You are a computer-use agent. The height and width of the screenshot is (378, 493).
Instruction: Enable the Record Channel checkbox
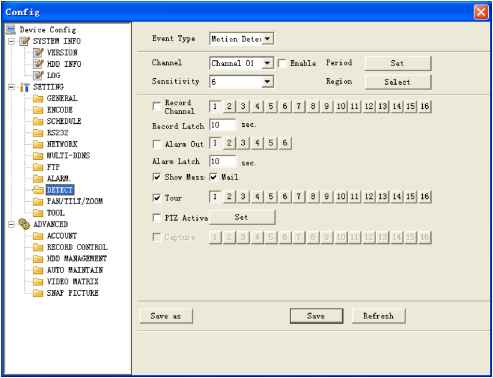click(x=156, y=106)
